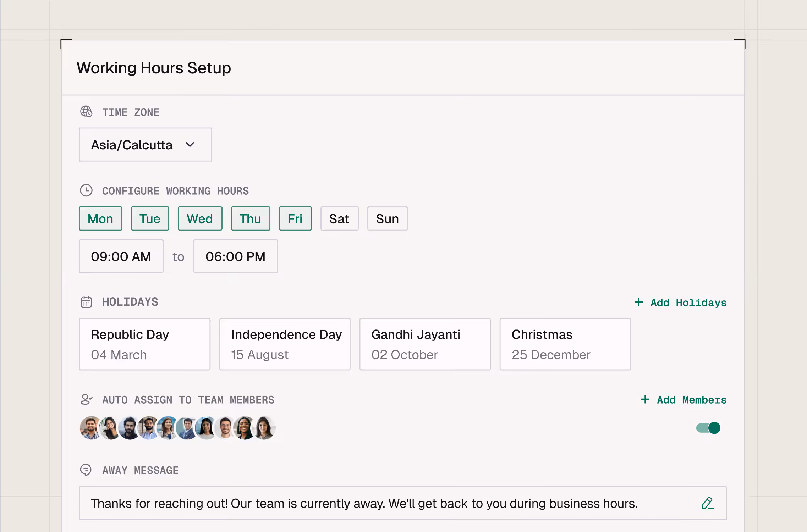
Task: Click the plus icon beside Add Members
Action: click(x=645, y=399)
